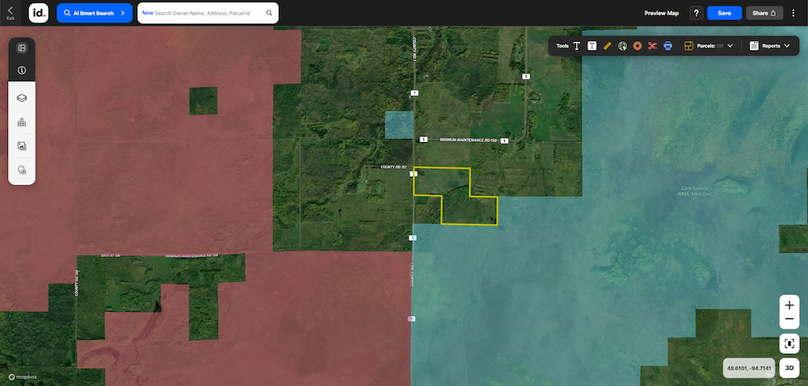The height and width of the screenshot is (386, 808).
Task: Open the three-dot more options menu
Action: [793, 13]
